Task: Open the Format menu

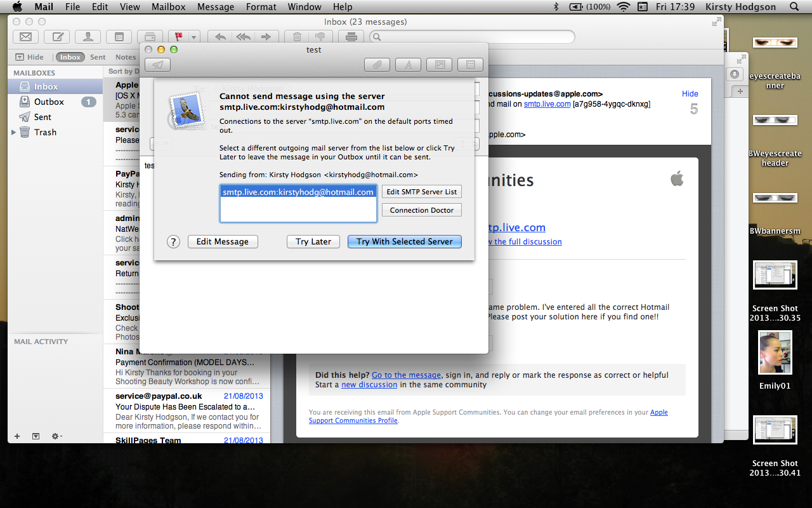Action: [261, 7]
